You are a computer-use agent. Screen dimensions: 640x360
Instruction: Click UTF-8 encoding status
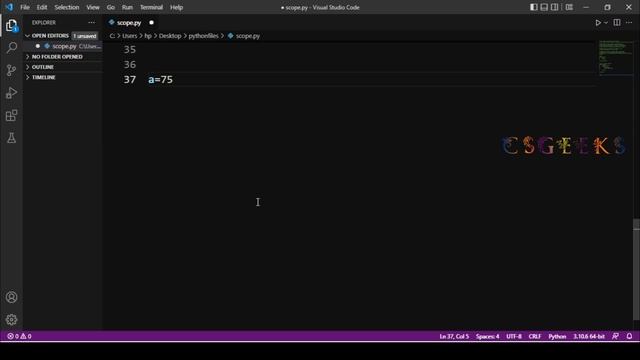[514, 336]
